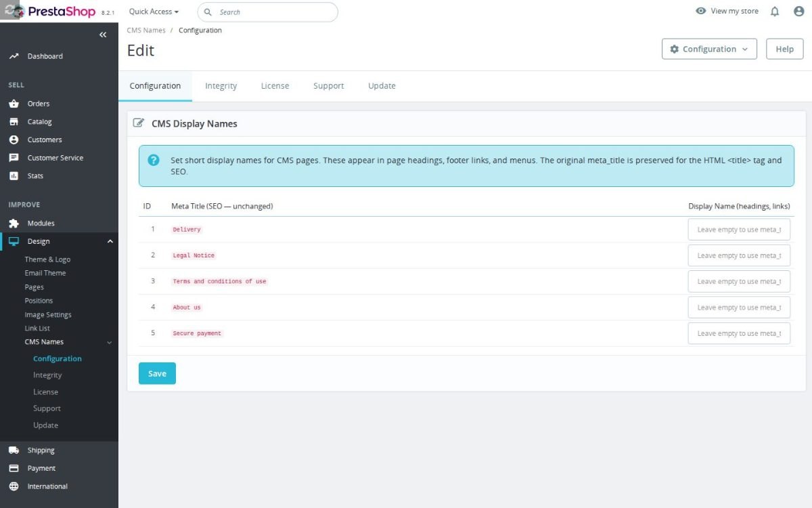The width and height of the screenshot is (812, 508).
Task: Click the 'Terms and conditions of use' meta title
Action: click(x=219, y=281)
